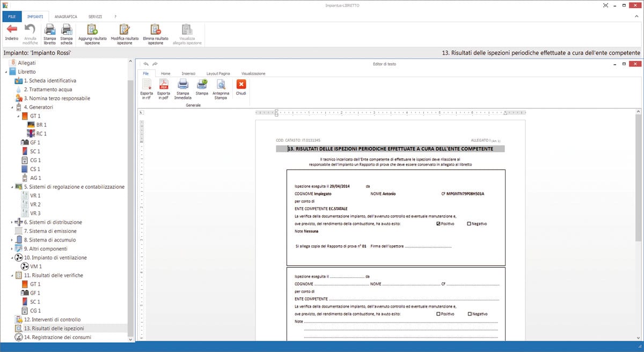Switch to ANAGRAFICA ribbon tab
The height and width of the screenshot is (352, 644).
[x=66, y=17]
